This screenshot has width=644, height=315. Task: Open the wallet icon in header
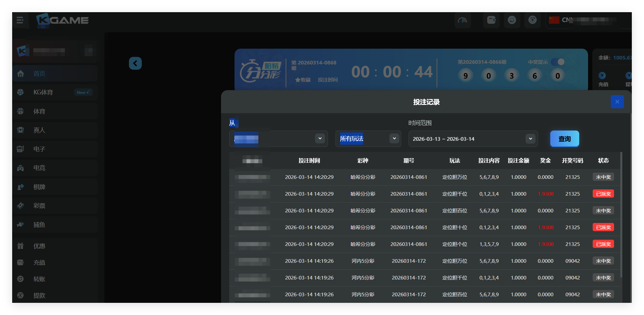491,20
